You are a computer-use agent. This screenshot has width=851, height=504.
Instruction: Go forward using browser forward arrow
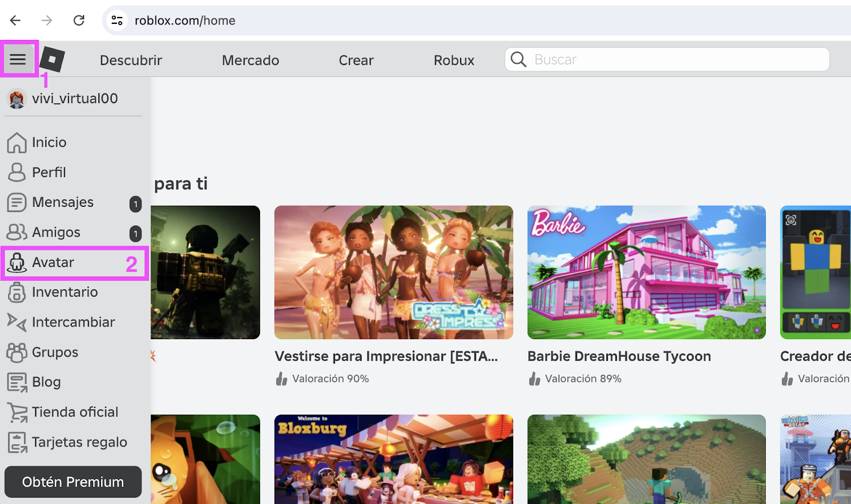click(x=47, y=20)
